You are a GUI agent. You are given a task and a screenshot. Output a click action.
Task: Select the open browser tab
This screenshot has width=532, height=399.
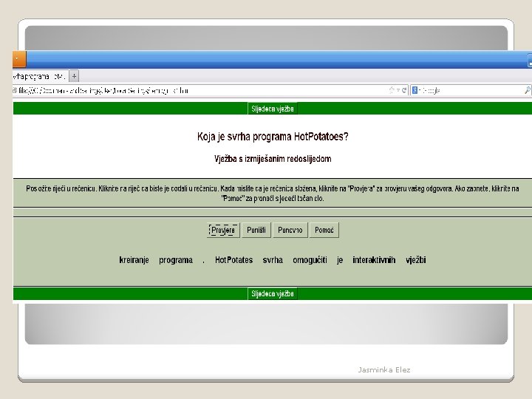[40, 76]
